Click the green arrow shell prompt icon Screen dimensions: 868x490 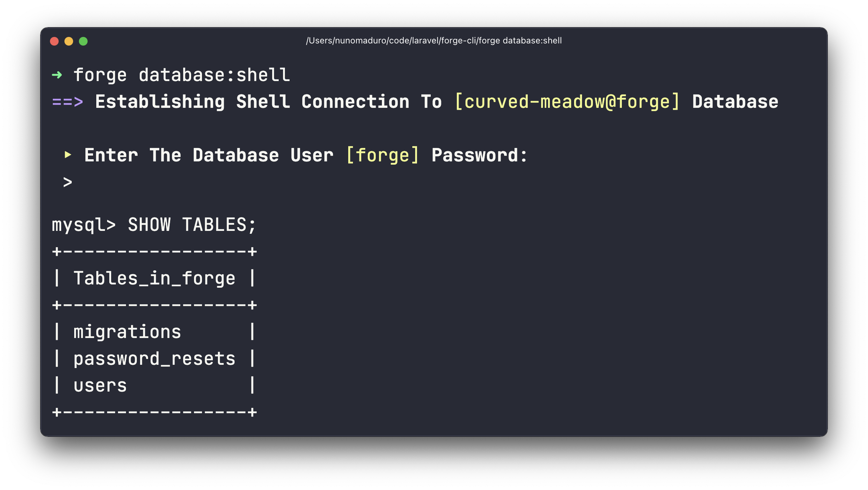coord(57,75)
